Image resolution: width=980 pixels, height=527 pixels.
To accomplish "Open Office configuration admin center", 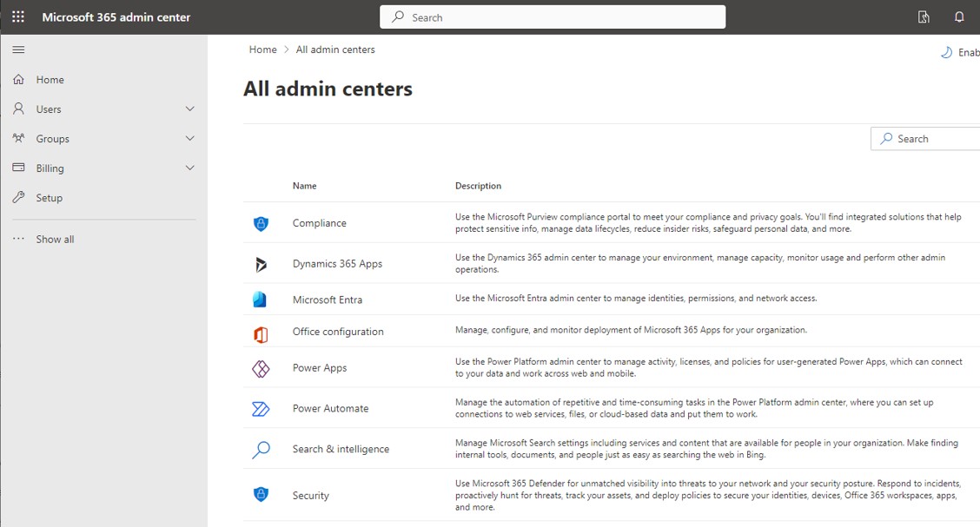I will (x=338, y=332).
